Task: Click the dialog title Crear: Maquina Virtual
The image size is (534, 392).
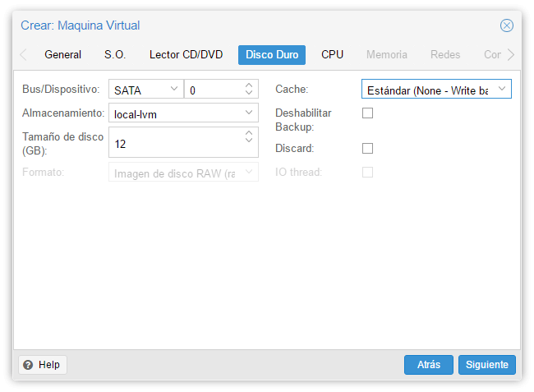Action: (81, 25)
